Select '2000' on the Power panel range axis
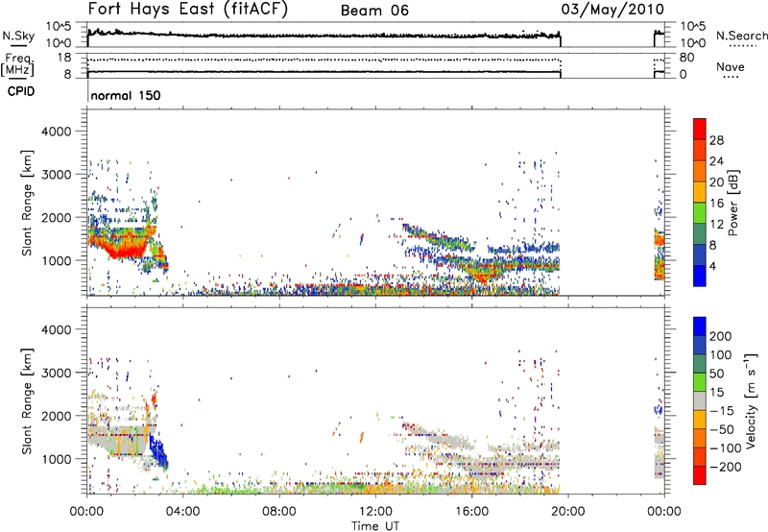The width and height of the screenshot is (768, 532). 57,217
